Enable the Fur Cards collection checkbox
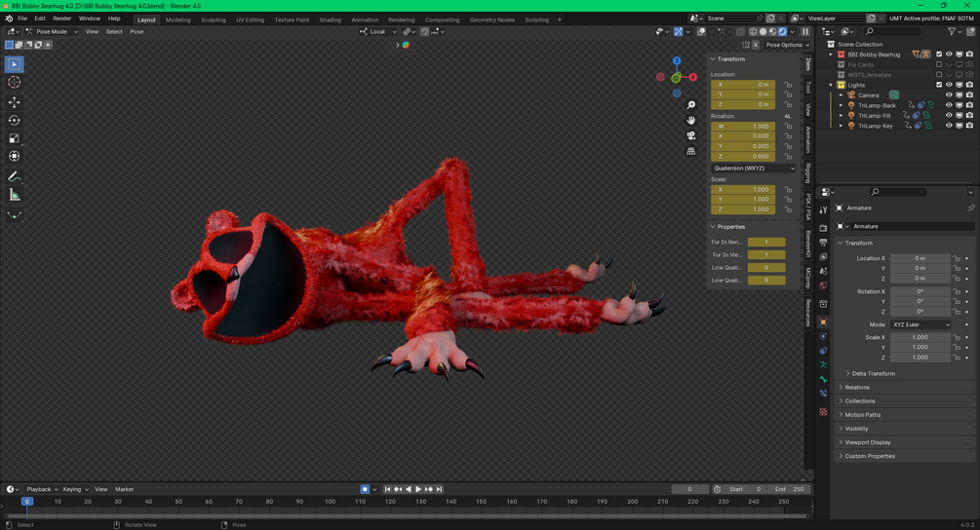Viewport: 980px width, 530px height. pyautogui.click(x=939, y=65)
